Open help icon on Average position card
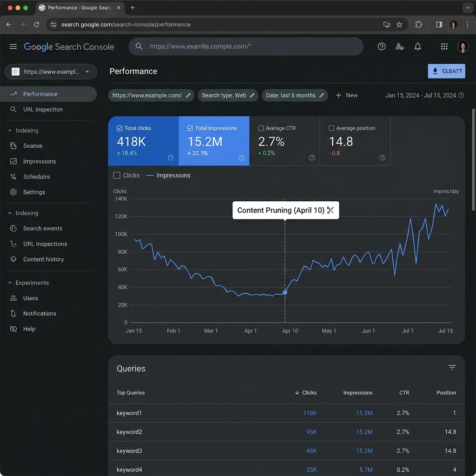 [x=382, y=158]
